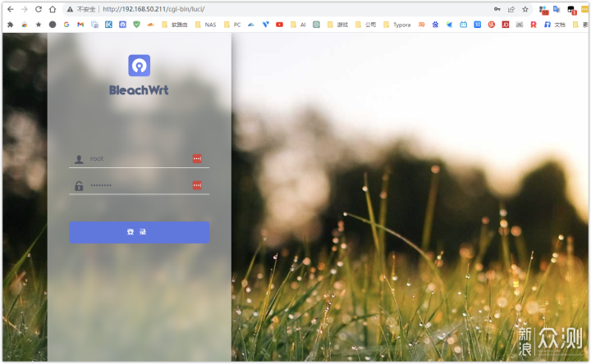This screenshot has height=364, width=591.
Task: Open the 公司 bookmark folder
Action: (365, 25)
